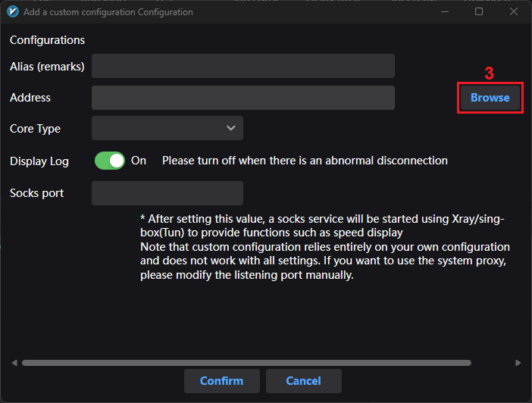
Task: Click the right arrow of horizontal scrollbar
Action: click(x=518, y=363)
